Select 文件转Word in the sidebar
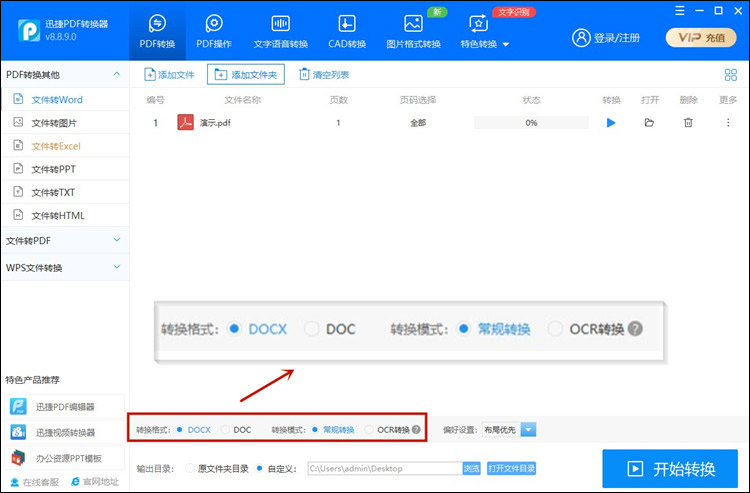This screenshot has height=493, width=750. (65, 99)
